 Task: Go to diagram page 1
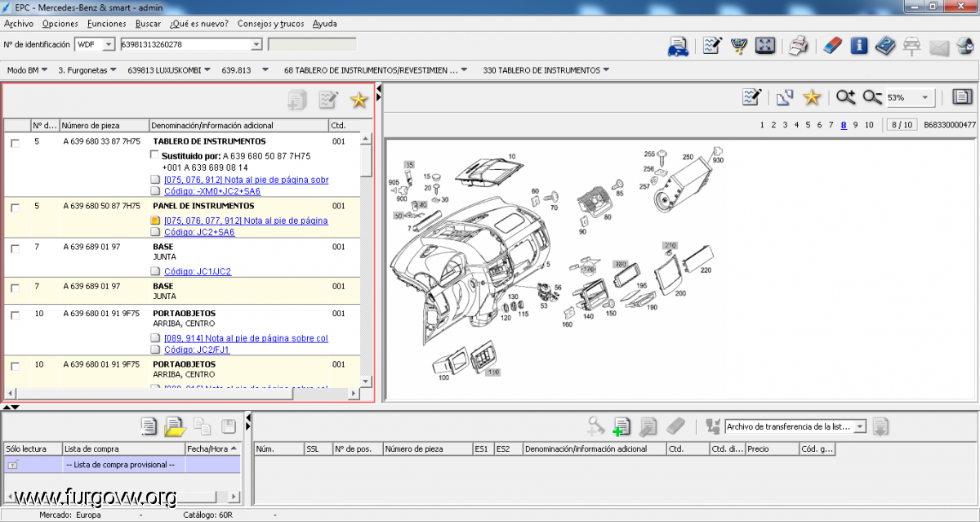click(x=762, y=125)
